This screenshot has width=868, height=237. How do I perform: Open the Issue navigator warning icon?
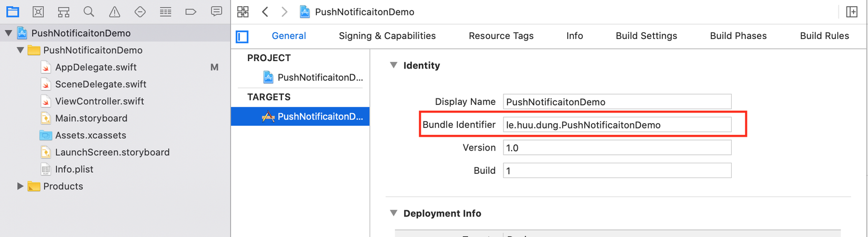[114, 12]
